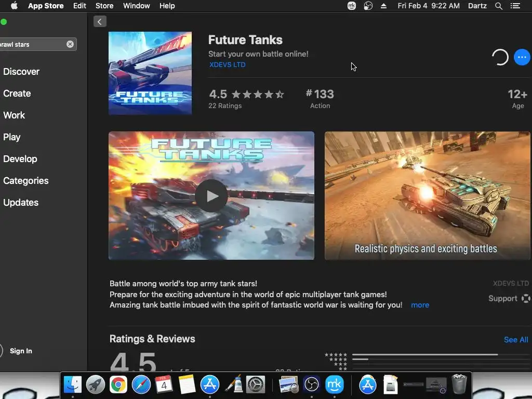Click the date and time in menu bar
Viewport: 532px width, 399px height.
(429, 6)
